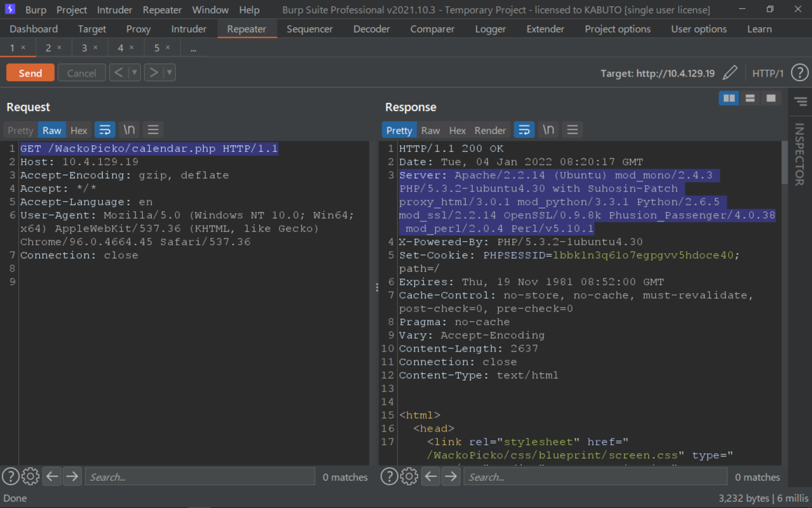Open the Help menu
Viewport: 812px width, 508px height.
[249, 9]
